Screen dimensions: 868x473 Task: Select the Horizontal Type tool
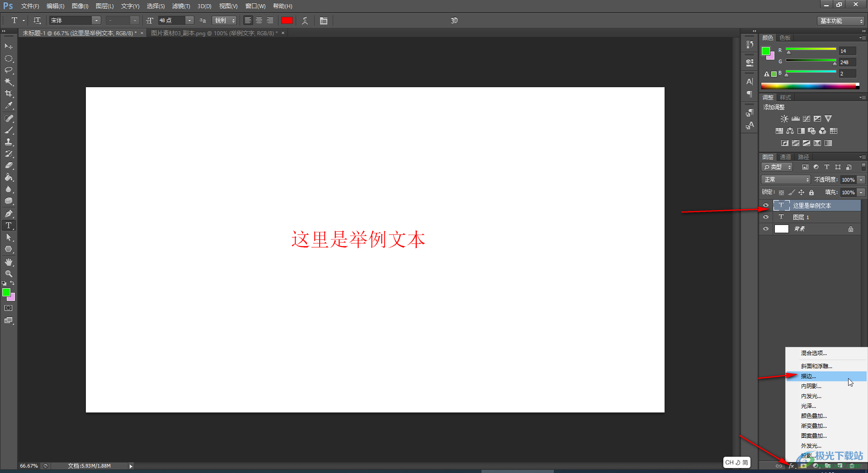click(x=9, y=225)
